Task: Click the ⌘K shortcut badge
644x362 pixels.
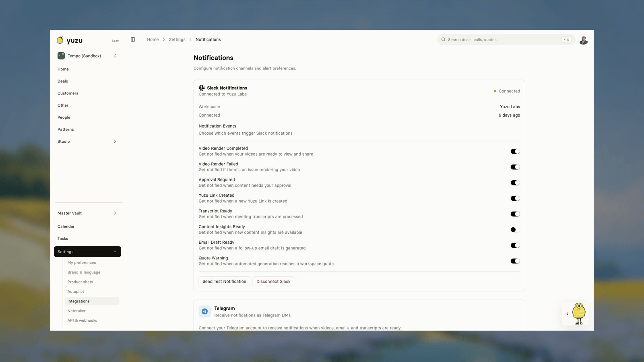Action: pyautogui.click(x=566, y=39)
